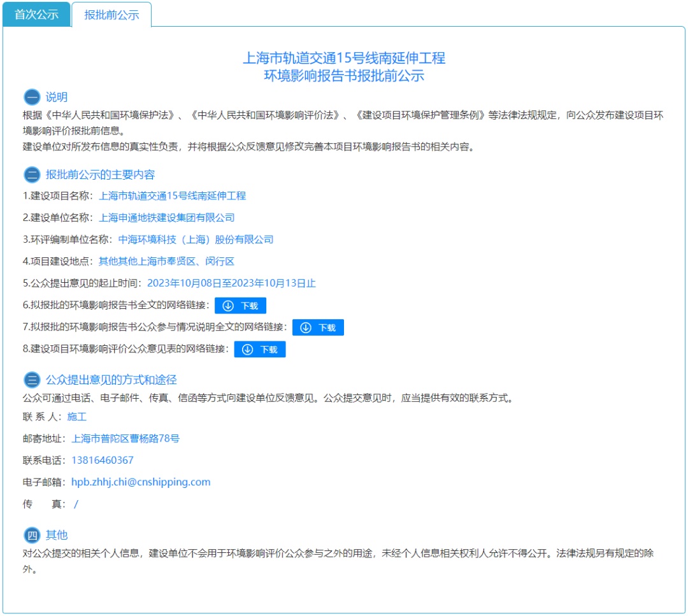Viewport: 688px width, 616px height.
Task: Download the 公众意见表 file
Action: tap(260, 350)
